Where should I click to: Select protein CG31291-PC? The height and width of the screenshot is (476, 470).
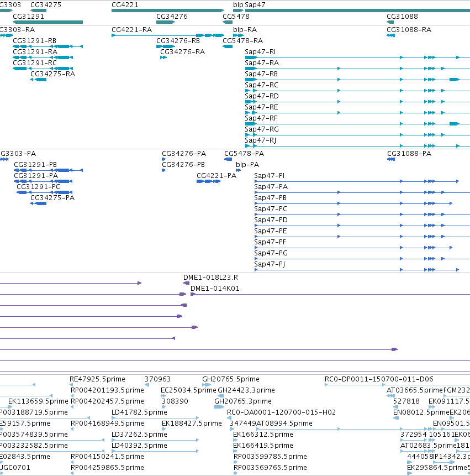pyautogui.click(x=45, y=192)
